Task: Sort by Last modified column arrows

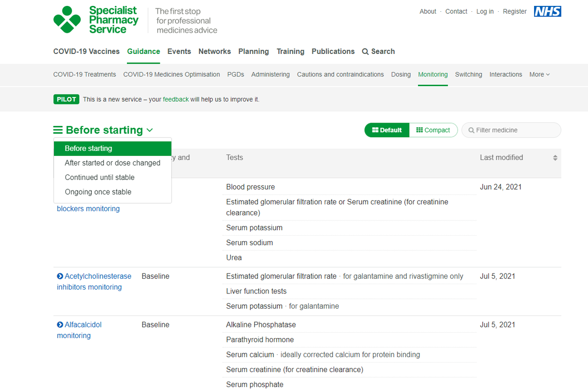Action: [x=555, y=158]
